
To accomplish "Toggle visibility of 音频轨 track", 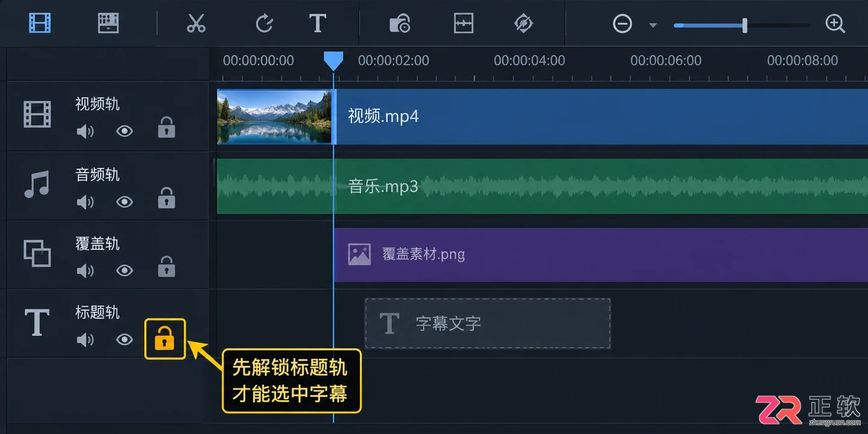I will pos(124,201).
